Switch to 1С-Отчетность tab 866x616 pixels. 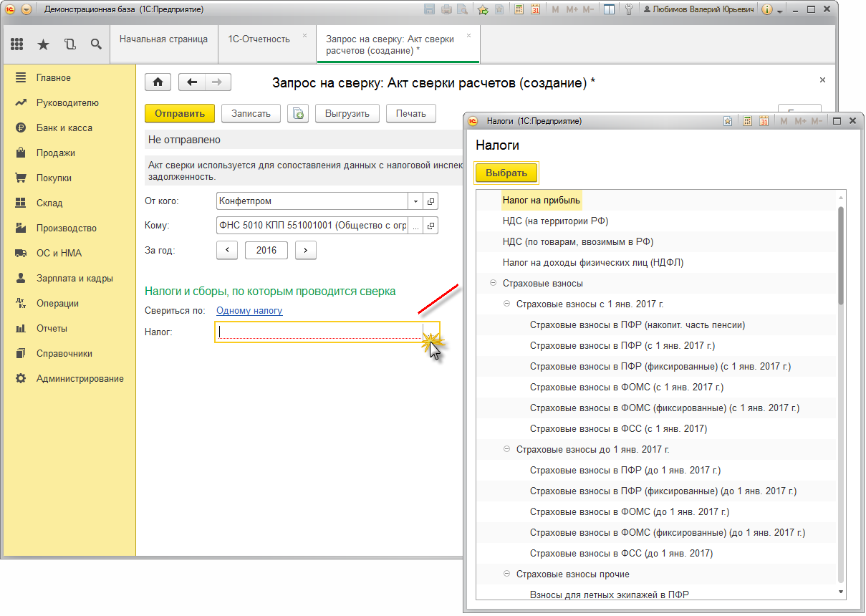point(259,39)
